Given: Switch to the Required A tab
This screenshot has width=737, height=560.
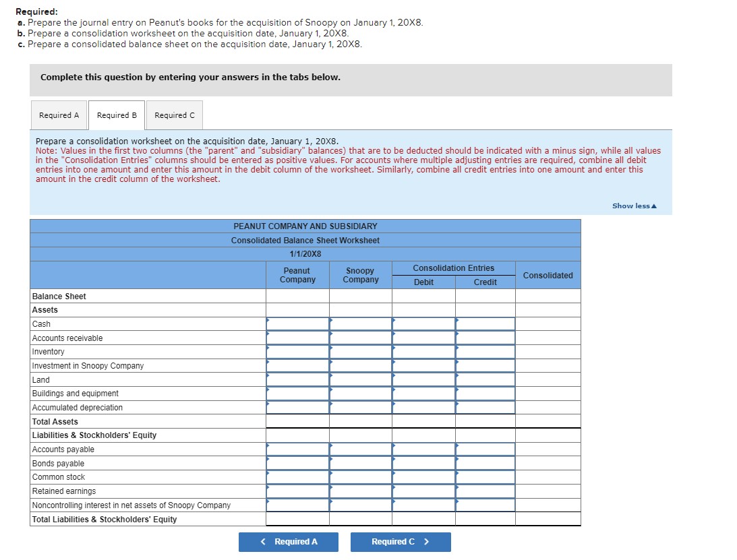Looking at the screenshot, I should tap(59, 115).
